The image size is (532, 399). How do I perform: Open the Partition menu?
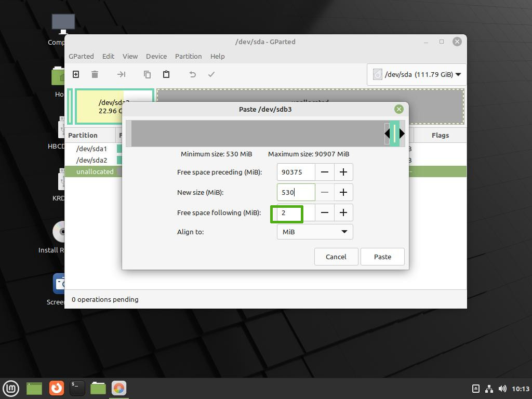coord(188,56)
